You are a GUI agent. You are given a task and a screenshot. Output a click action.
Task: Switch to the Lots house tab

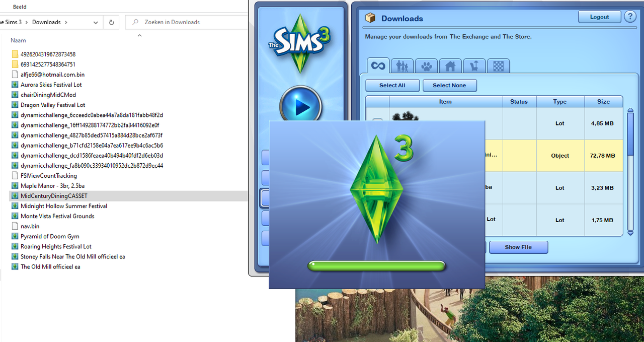click(450, 66)
